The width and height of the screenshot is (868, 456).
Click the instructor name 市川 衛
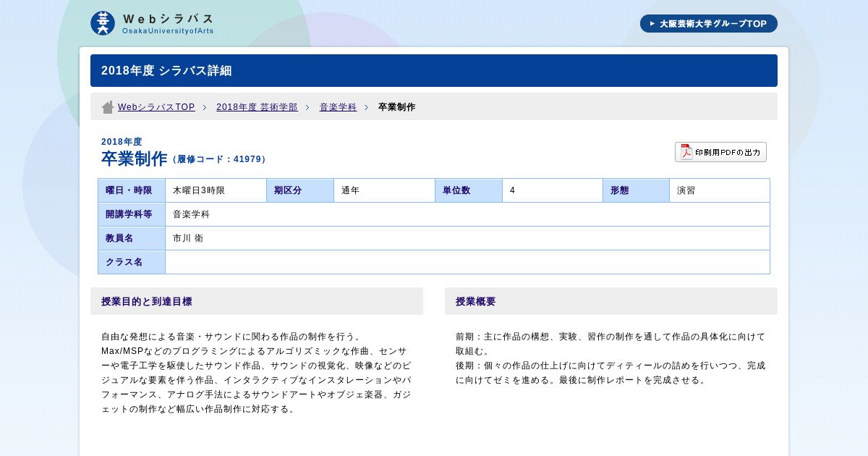pos(188,238)
